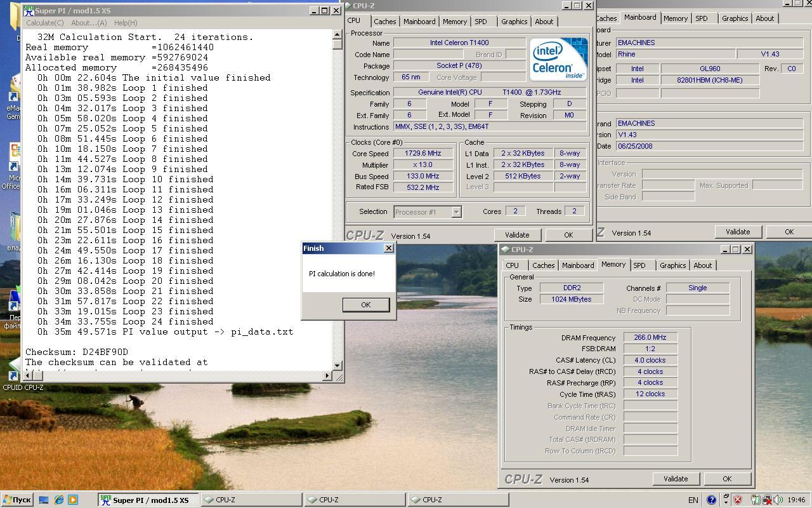
Task: Switch to SPD tab in CPU-Z CPU window
Action: click(x=481, y=22)
